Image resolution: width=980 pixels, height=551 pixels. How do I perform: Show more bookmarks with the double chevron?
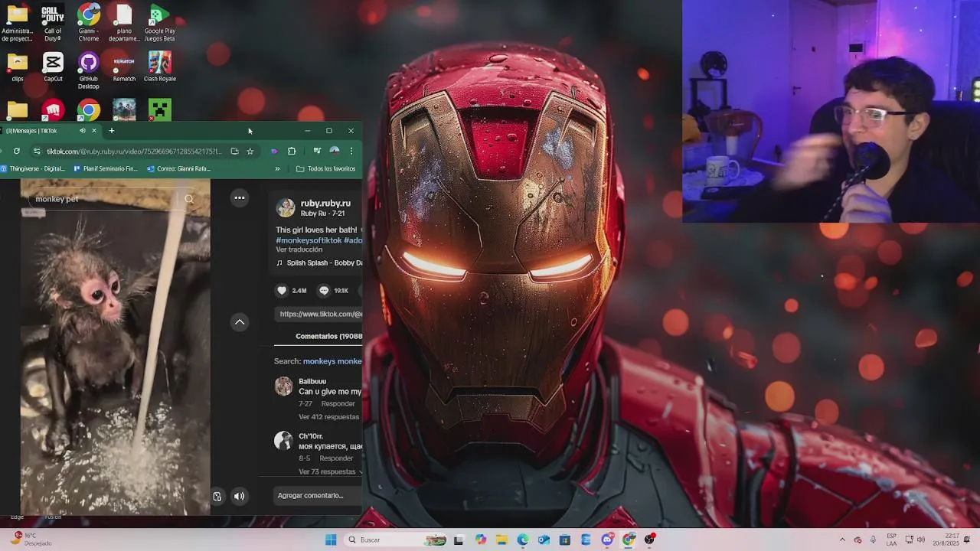pos(277,168)
